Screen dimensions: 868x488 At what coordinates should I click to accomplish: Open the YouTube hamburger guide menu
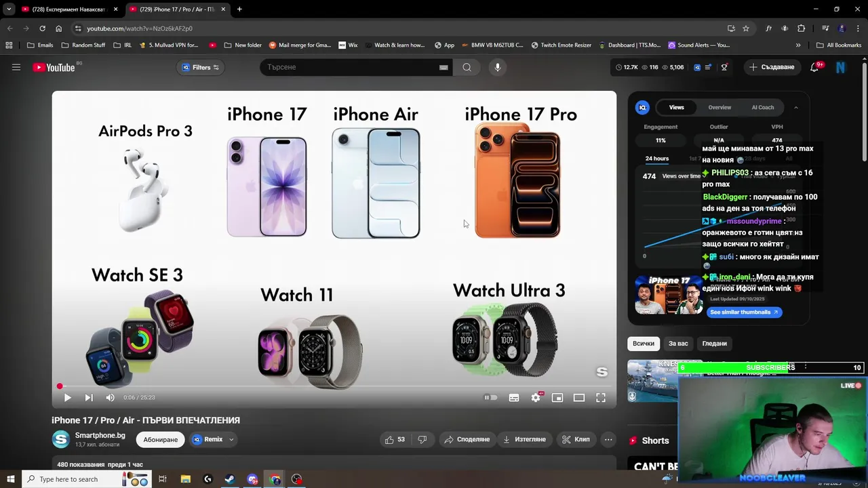(16, 67)
